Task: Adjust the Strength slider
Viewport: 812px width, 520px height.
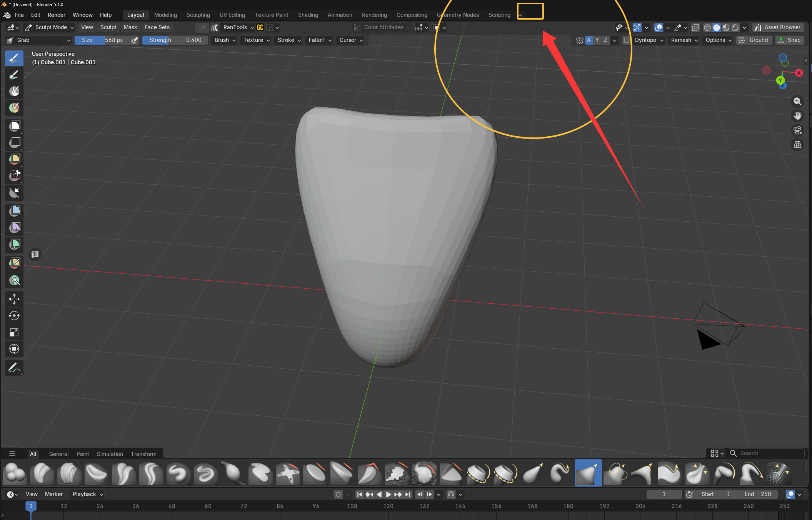Action: click(175, 40)
